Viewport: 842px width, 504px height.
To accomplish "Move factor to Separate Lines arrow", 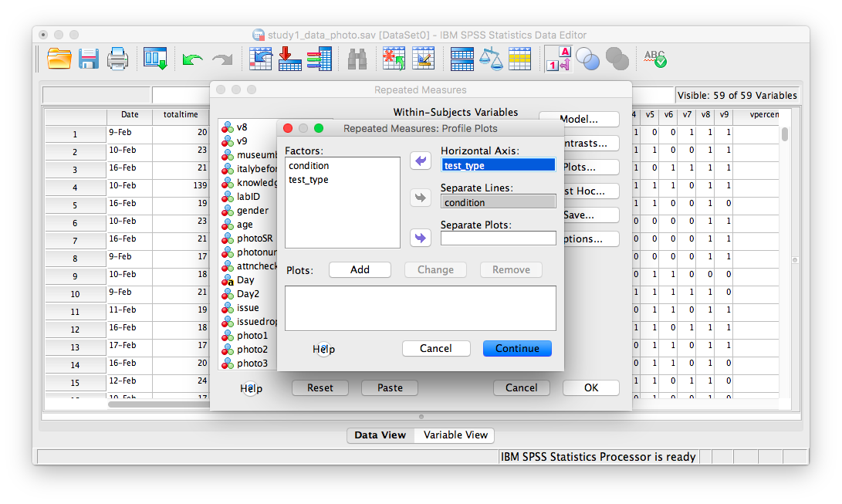I will pyautogui.click(x=421, y=198).
